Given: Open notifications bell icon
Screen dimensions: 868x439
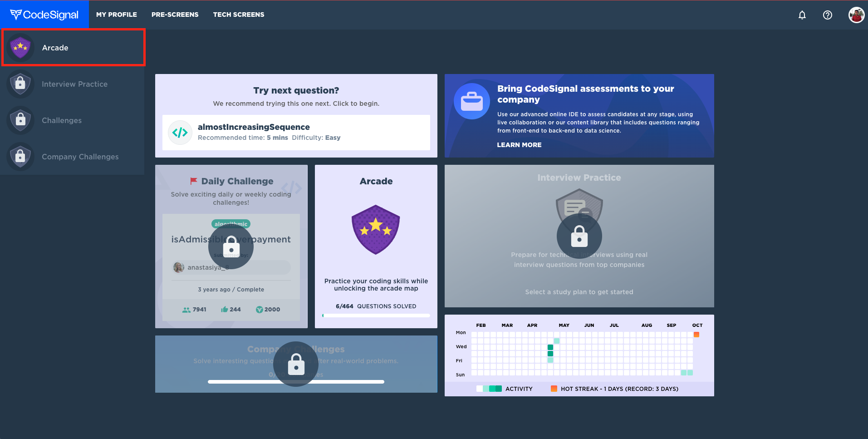Looking at the screenshot, I should coord(802,15).
